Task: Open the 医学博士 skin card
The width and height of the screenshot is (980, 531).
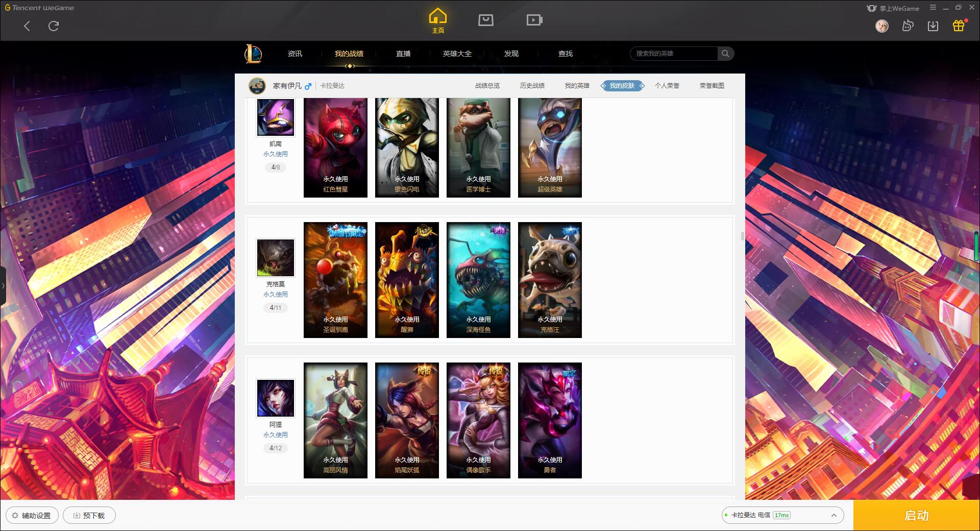Action: click(x=478, y=148)
